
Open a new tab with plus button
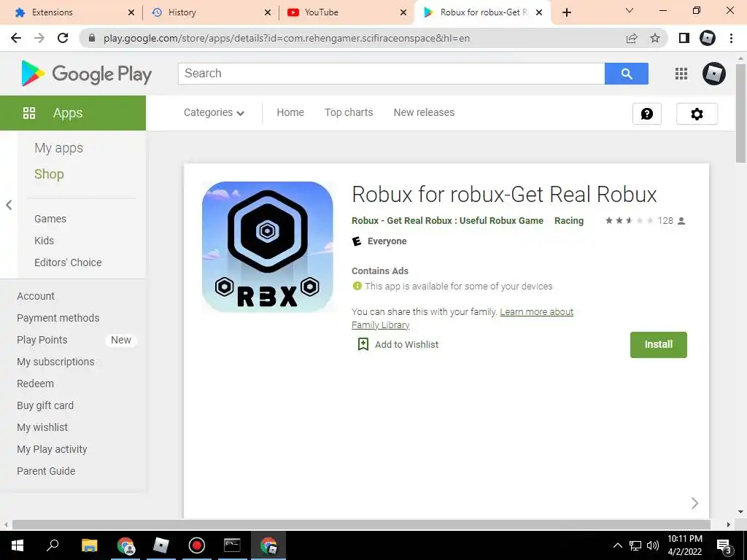tap(566, 12)
